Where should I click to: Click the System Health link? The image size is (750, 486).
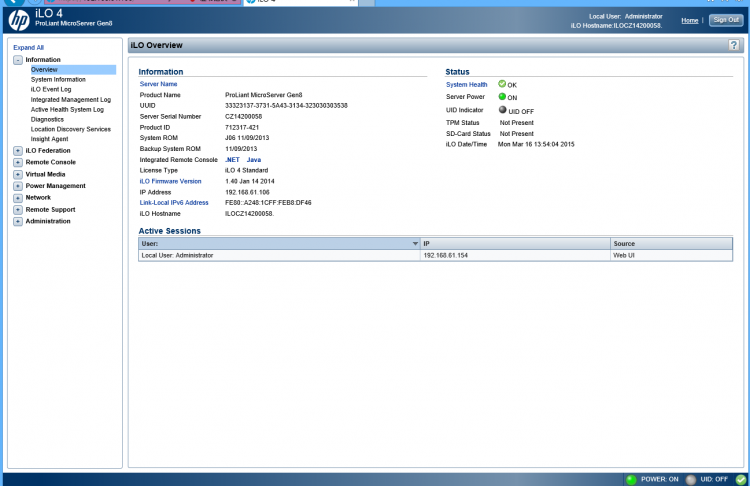pyautogui.click(x=466, y=85)
